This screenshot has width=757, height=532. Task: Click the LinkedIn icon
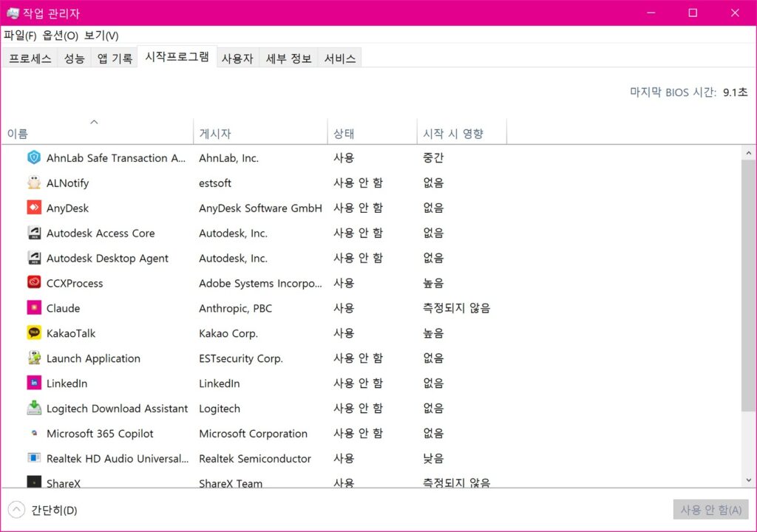(x=34, y=383)
